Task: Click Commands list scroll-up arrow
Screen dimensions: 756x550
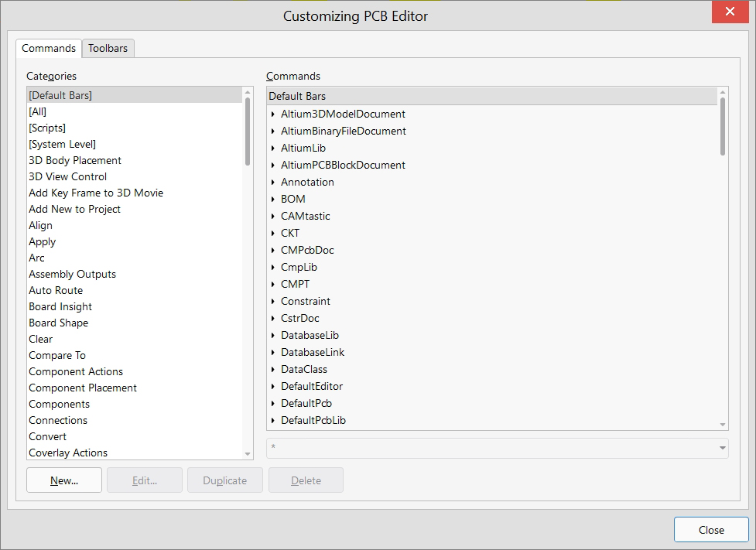Action: (722, 92)
